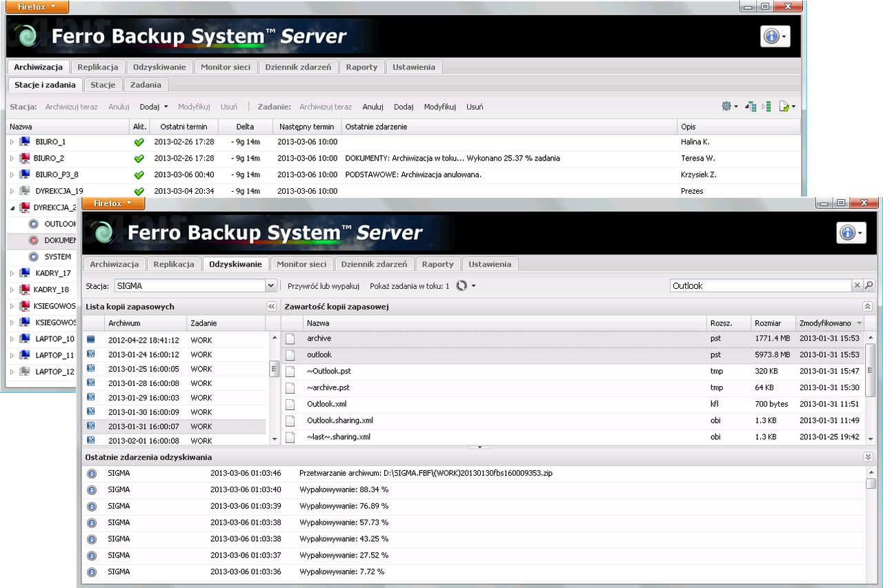Open the Firefox menu of the front window

coord(113,203)
